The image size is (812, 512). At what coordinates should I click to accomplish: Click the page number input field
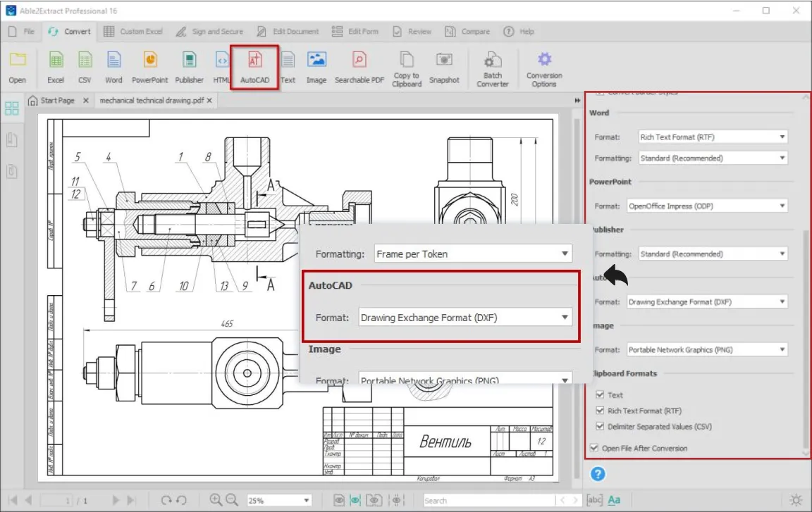56,500
